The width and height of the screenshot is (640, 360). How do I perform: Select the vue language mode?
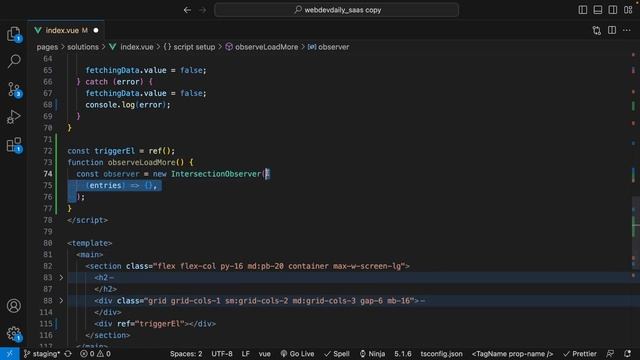(265, 354)
